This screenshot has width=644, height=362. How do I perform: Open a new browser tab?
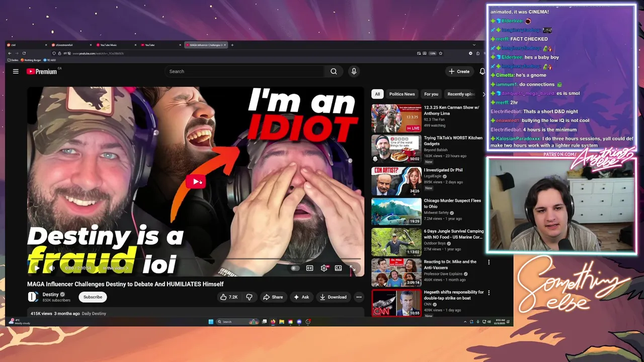tap(232, 45)
